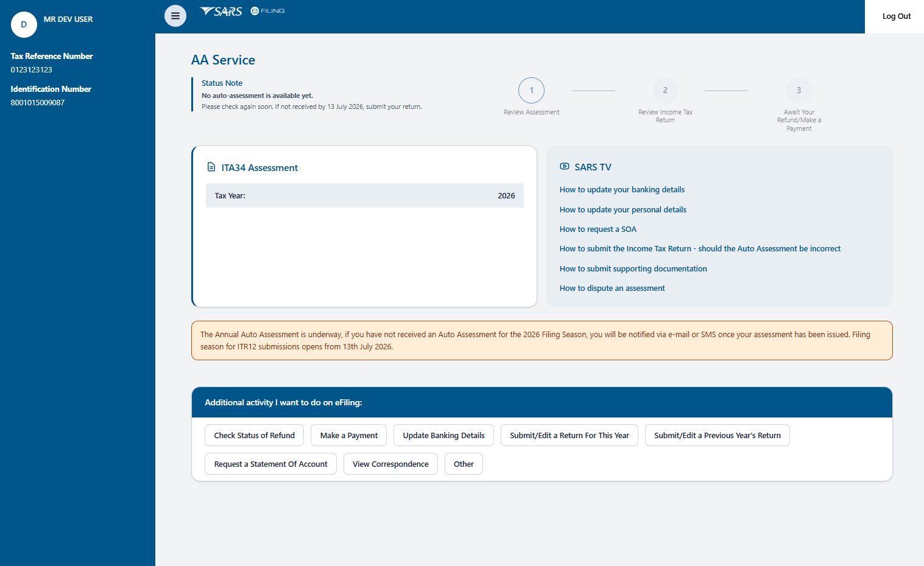Open 'How to dispute an assessment'

(x=612, y=288)
